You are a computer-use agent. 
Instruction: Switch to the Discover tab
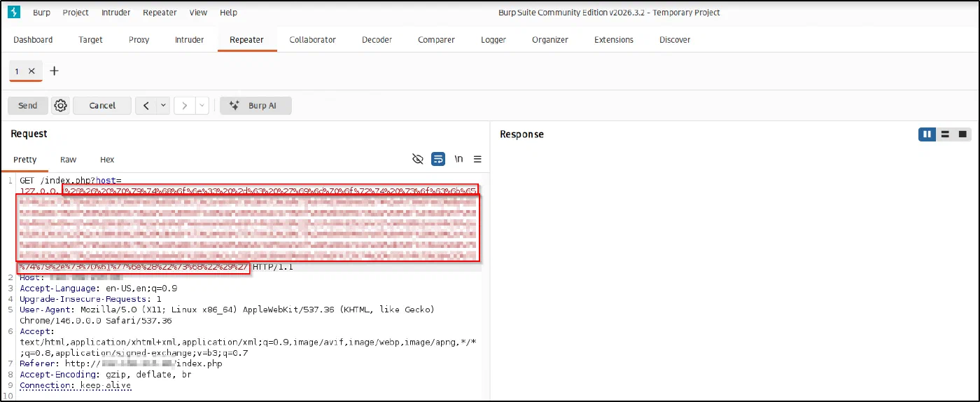(x=675, y=40)
